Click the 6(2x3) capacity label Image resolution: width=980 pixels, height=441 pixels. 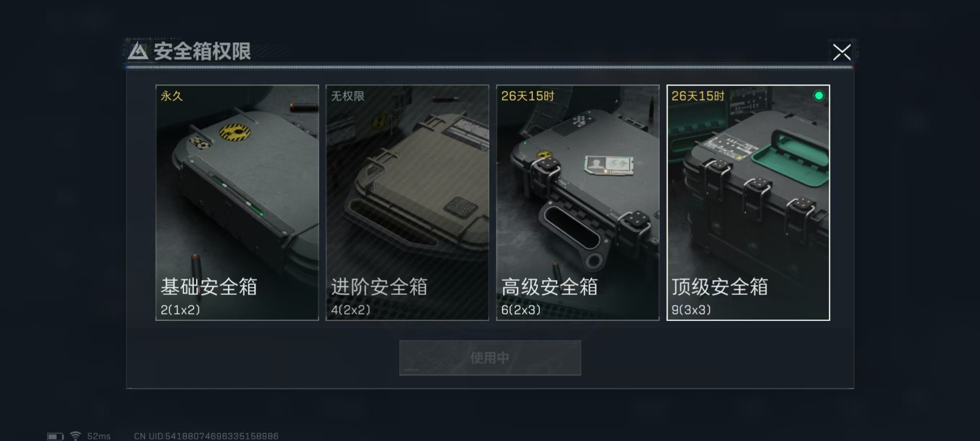pos(521,310)
